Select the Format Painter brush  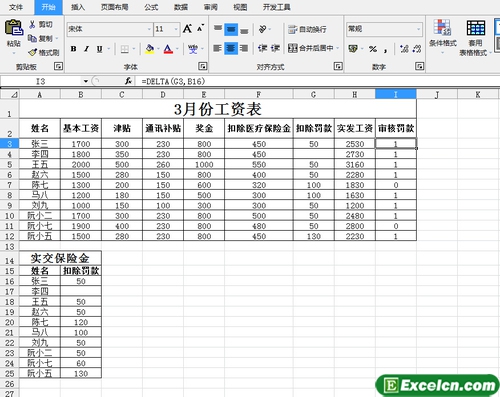point(33,52)
